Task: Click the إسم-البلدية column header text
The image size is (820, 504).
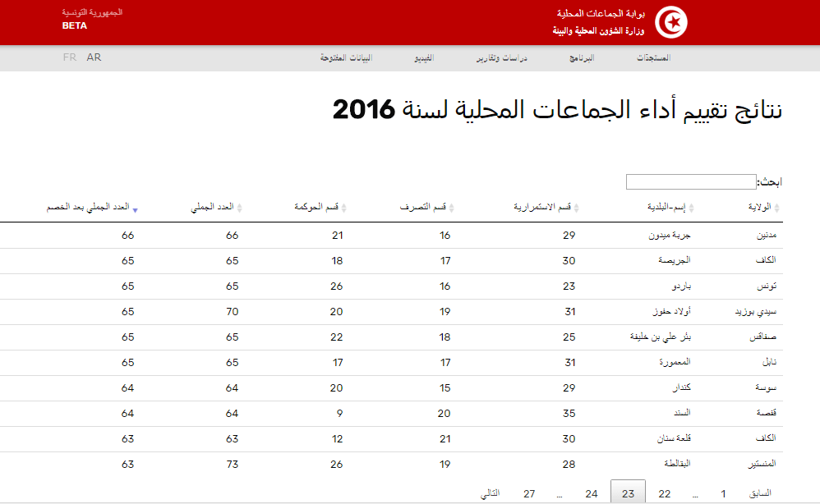Action: [666, 207]
